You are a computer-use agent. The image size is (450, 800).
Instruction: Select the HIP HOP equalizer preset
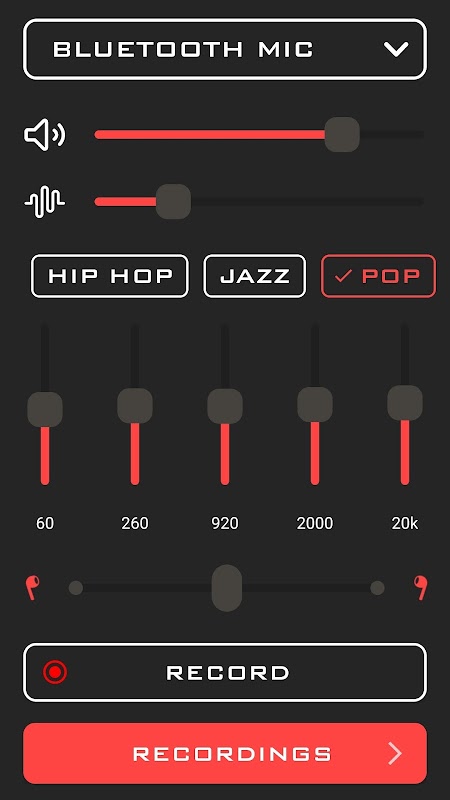[x=110, y=276]
